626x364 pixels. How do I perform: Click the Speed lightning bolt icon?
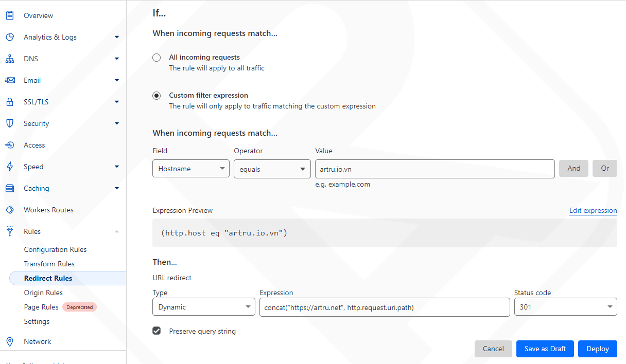point(10,167)
